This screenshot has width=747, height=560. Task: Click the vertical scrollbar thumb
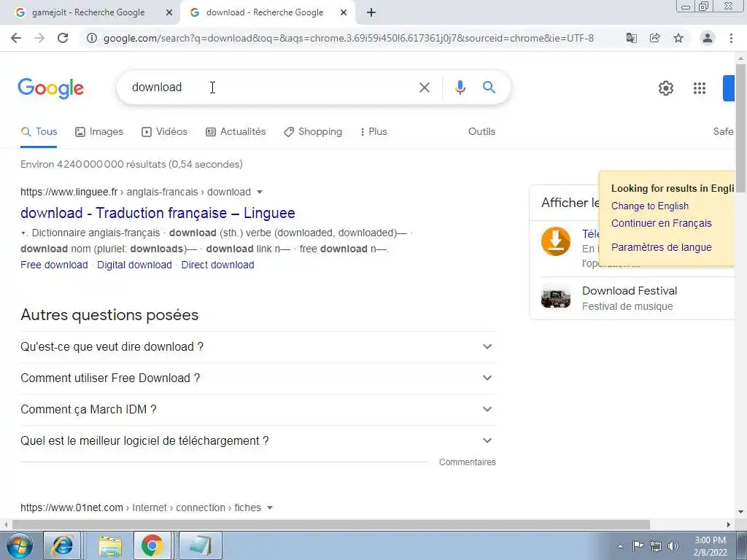pos(740,128)
